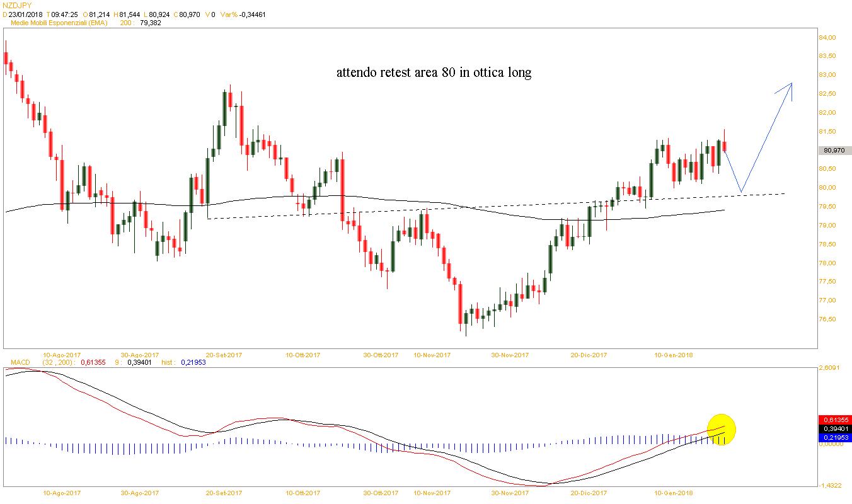
Task: Click 20-Set-2017 on the price chart date axis
Action: pos(224,355)
